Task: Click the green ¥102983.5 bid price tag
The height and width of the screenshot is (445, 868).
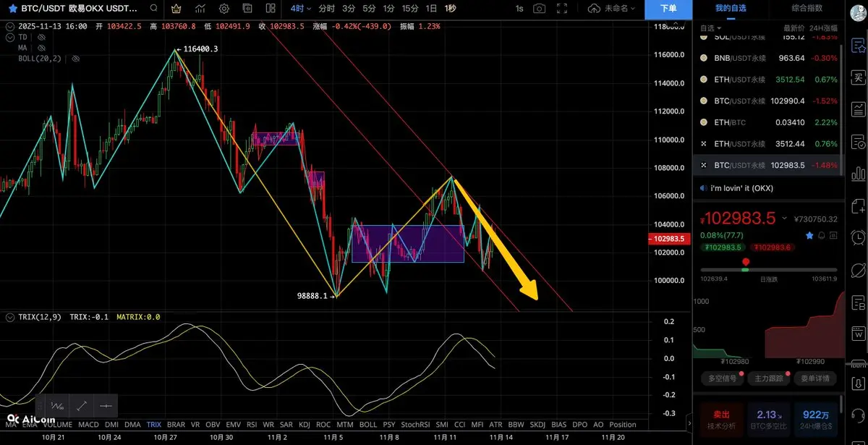Action: [724, 247]
